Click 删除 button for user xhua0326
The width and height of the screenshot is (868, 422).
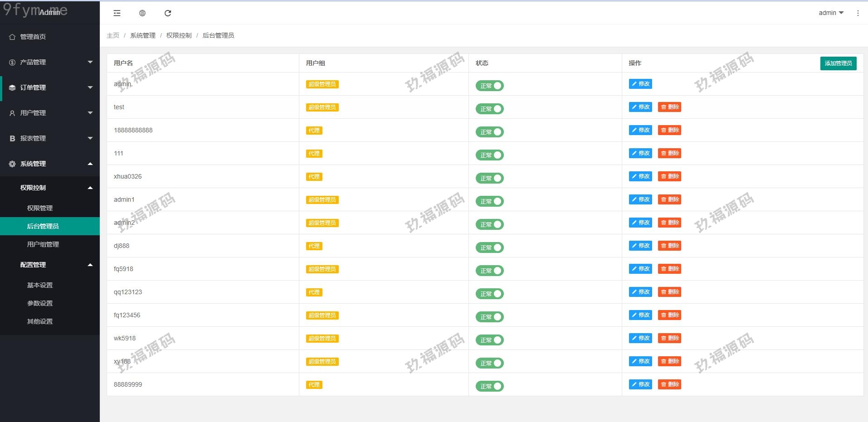tap(669, 176)
